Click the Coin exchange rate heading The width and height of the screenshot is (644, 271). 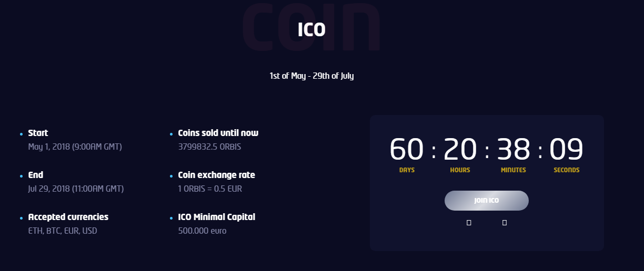pyautogui.click(x=216, y=175)
